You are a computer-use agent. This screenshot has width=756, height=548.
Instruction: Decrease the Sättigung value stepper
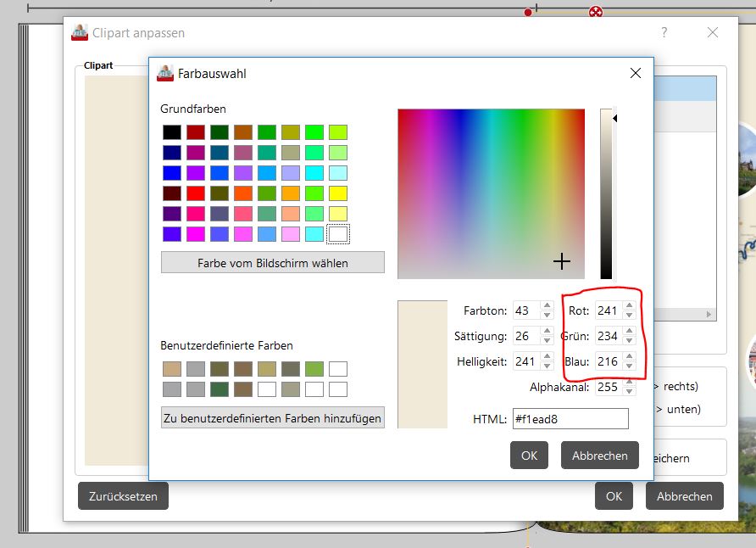pyautogui.click(x=546, y=341)
